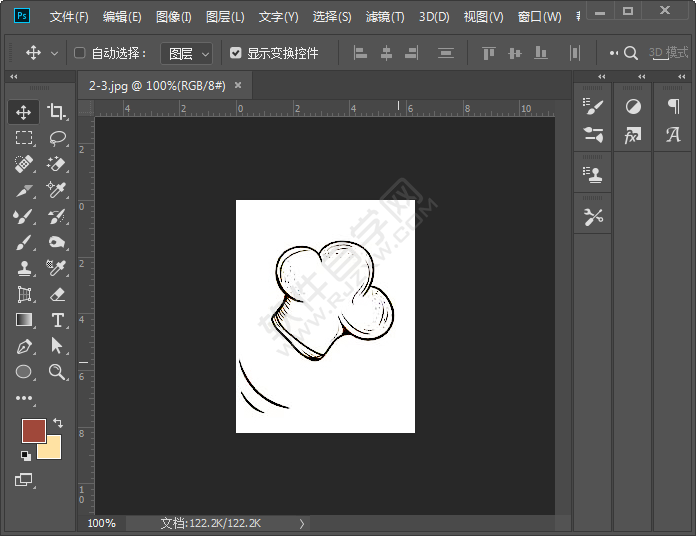696x536 pixels.
Task: Open the 图层 auto-select dropdown
Action: [187, 53]
